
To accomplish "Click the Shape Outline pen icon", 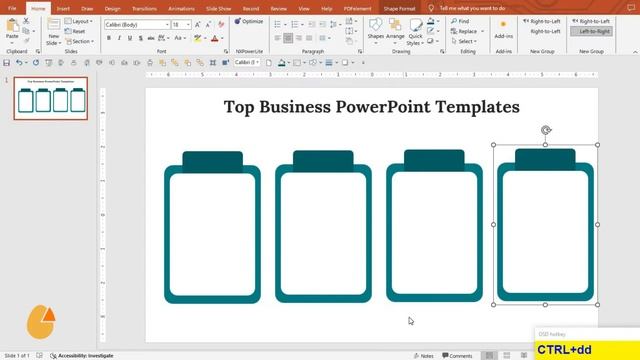I will tap(431, 31).
